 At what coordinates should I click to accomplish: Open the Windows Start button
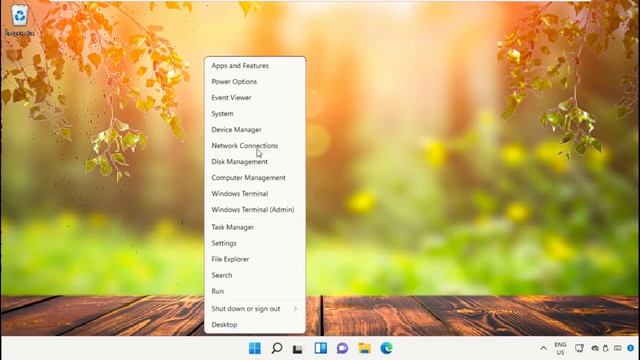pos(255,348)
